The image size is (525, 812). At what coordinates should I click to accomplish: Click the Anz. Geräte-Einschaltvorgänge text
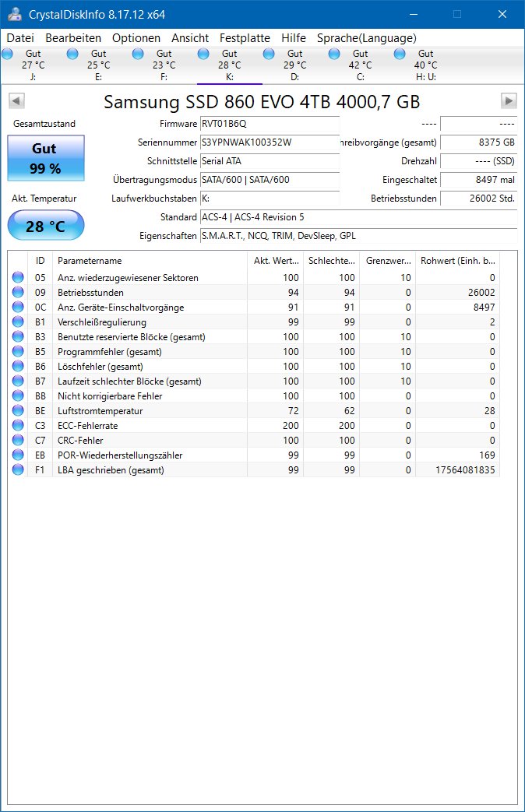121,307
